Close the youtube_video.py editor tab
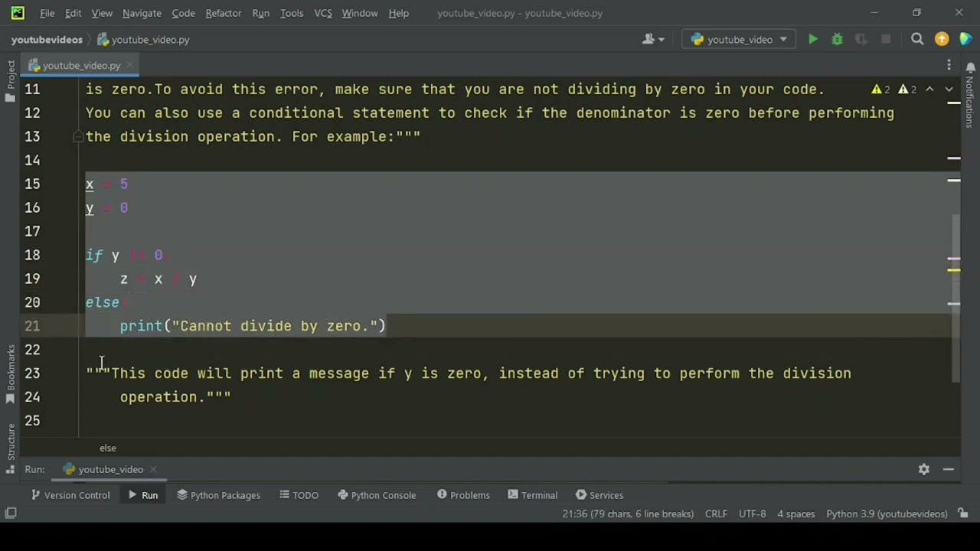Image resolution: width=980 pixels, height=551 pixels. (x=130, y=65)
